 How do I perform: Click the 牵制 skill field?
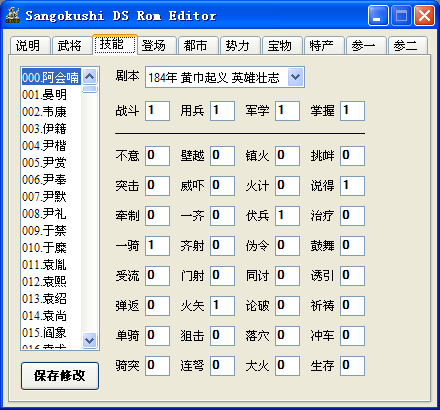pos(157,216)
